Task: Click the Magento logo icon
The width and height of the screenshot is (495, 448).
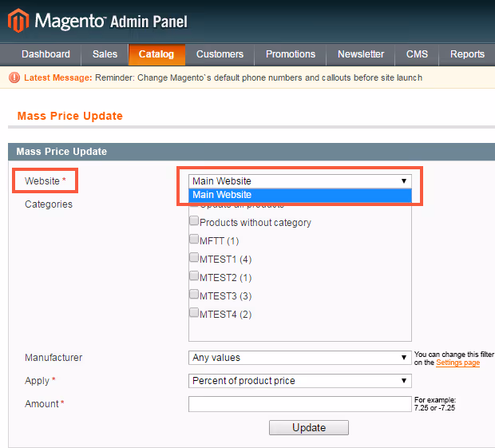Action: coord(18,21)
